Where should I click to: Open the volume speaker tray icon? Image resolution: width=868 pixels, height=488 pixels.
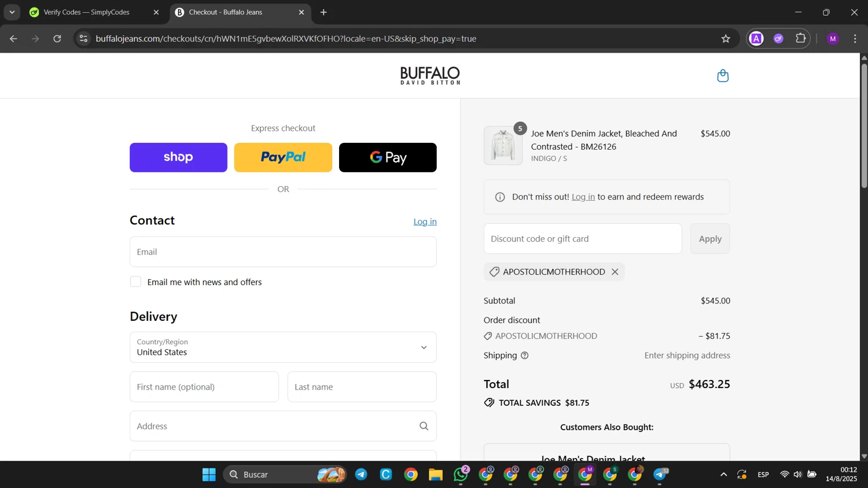coord(798,475)
